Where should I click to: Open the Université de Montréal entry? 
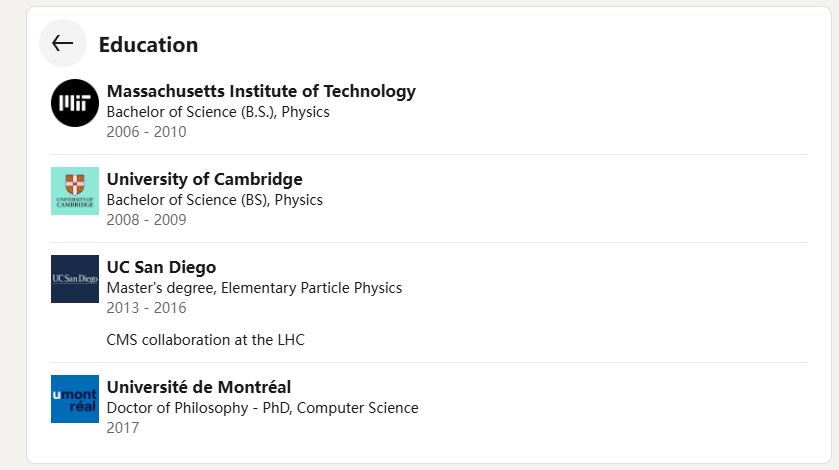(x=199, y=387)
